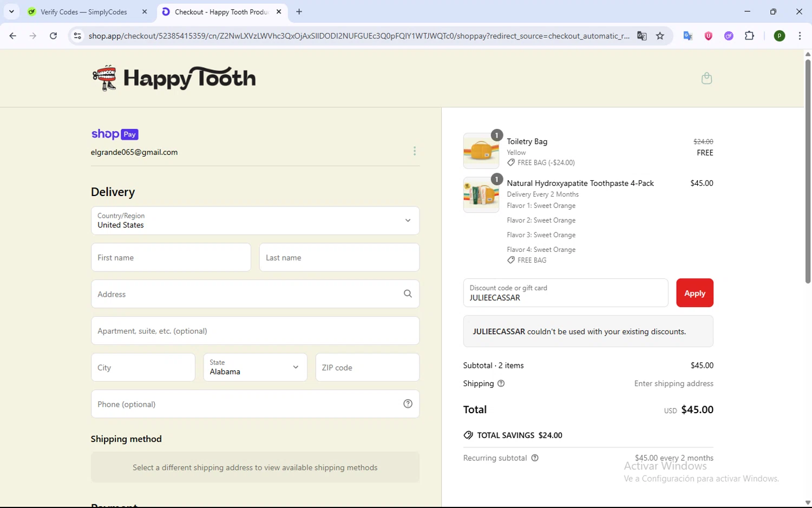Click the Delivery Every 2 Months text
The width and height of the screenshot is (812, 508).
point(543,194)
